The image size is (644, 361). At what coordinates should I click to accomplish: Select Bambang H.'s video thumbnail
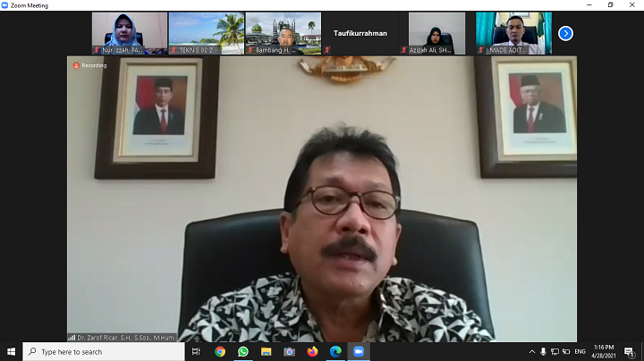284,33
